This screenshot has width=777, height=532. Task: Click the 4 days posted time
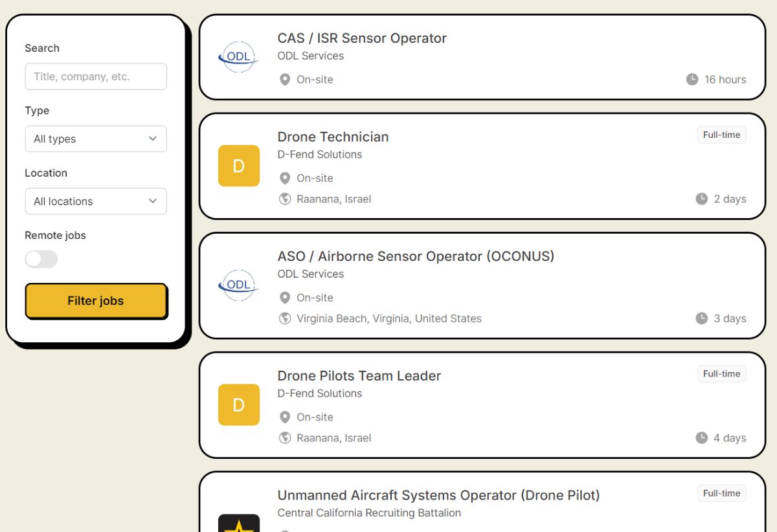pos(730,438)
